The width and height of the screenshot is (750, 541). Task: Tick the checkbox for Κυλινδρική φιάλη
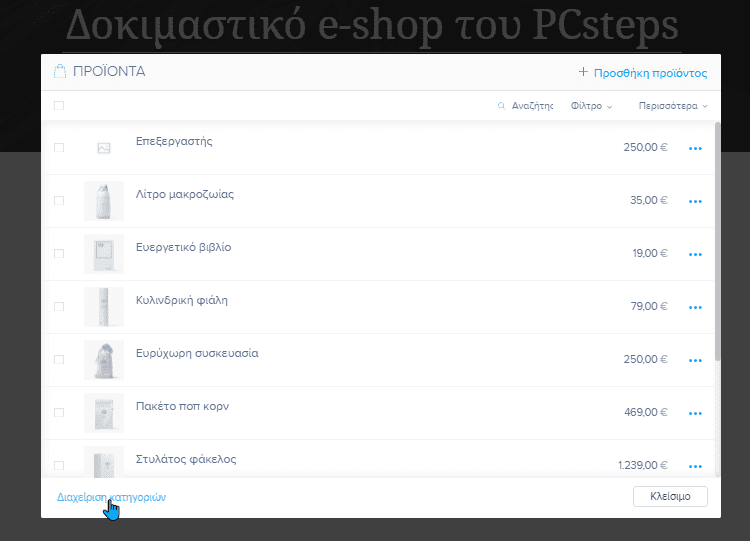[59, 306]
